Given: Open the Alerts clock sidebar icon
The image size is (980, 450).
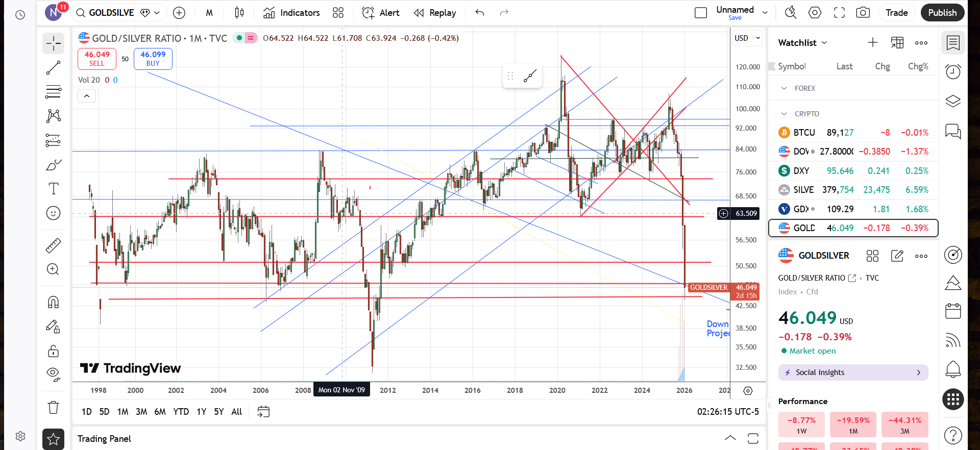Looking at the screenshot, I should tap(953, 71).
